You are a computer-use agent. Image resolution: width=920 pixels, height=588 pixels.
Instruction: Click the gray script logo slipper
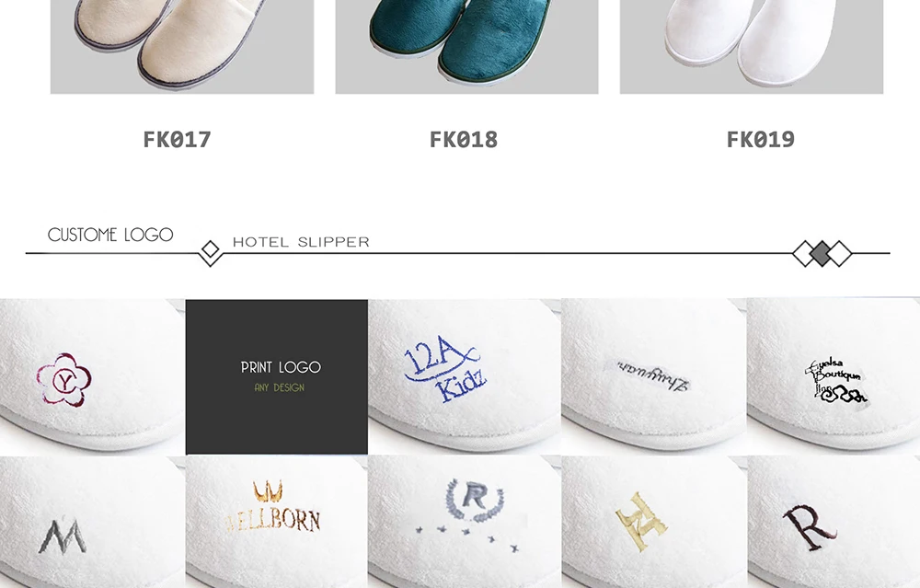(x=653, y=375)
